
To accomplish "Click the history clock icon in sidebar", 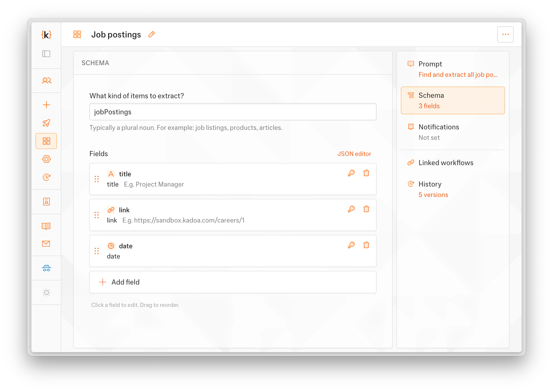I will [x=46, y=177].
